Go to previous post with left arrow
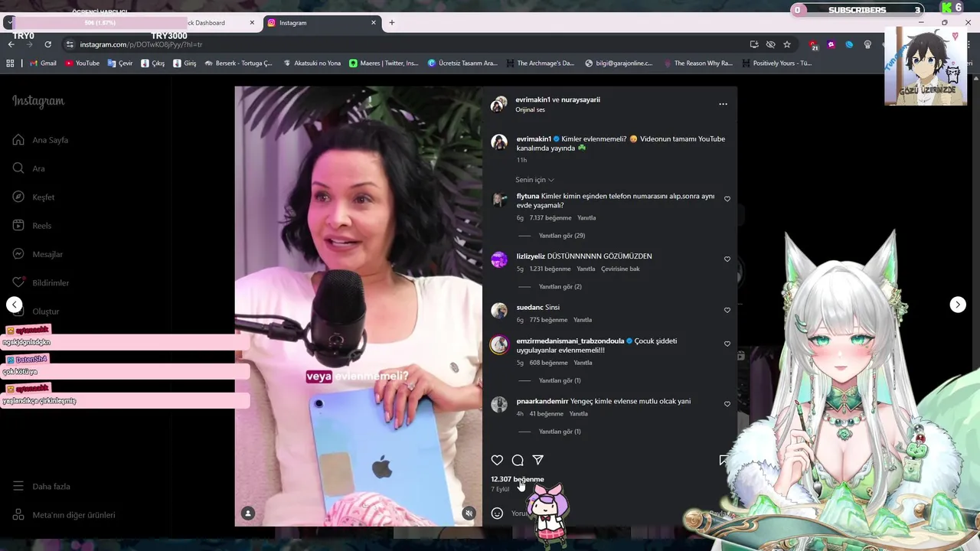980x551 pixels. tap(15, 305)
